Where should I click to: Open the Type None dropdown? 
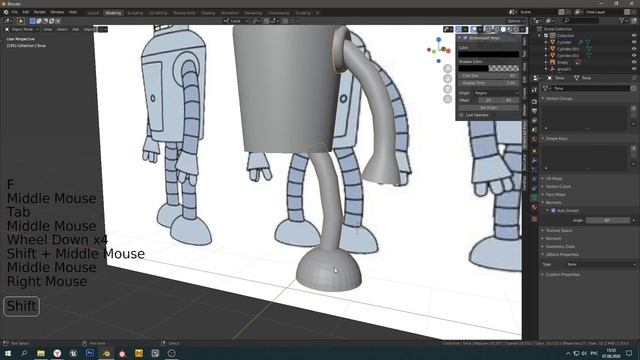coord(601,264)
